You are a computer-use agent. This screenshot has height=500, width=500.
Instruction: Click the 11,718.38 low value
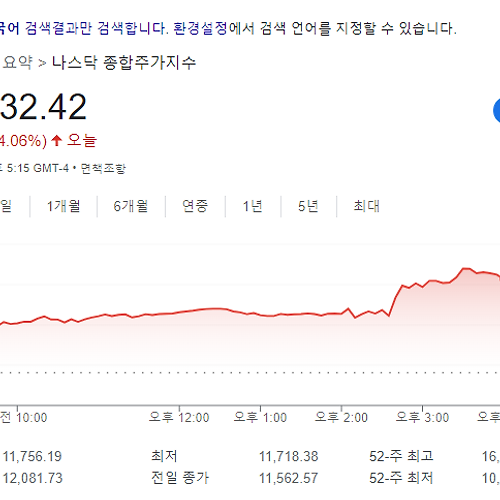(x=289, y=456)
